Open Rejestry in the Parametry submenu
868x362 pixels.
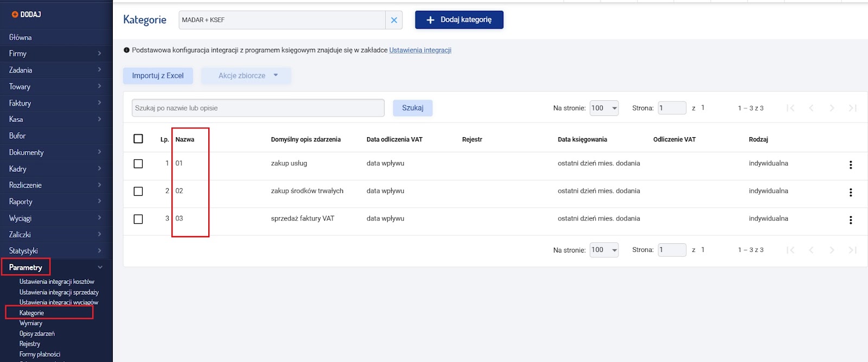30,344
